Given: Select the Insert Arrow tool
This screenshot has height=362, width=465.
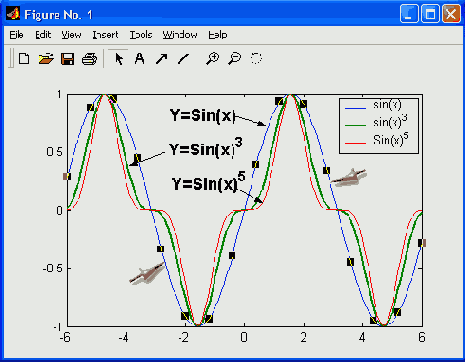Looking at the screenshot, I should 162,59.
